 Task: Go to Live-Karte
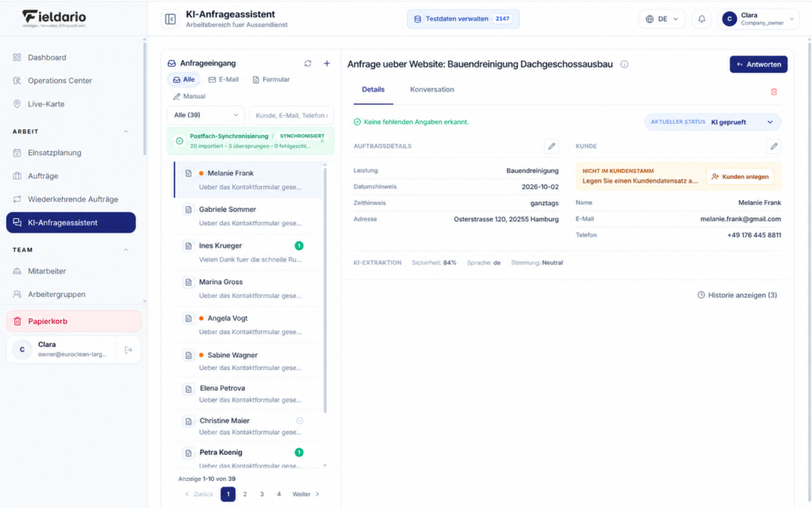click(71, 104)
